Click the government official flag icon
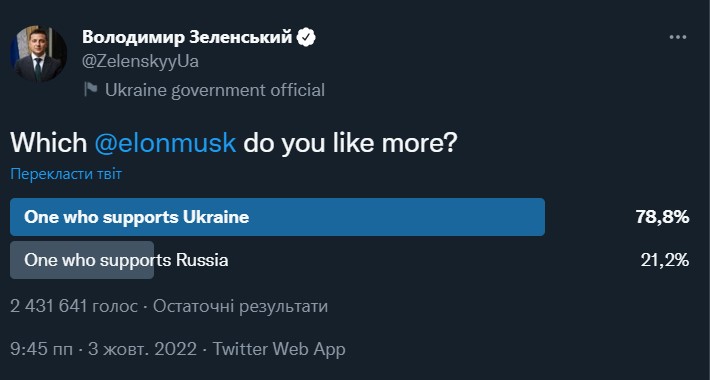Image resolution: width=710 pixels, height=380 pixels. pos(91,90)
